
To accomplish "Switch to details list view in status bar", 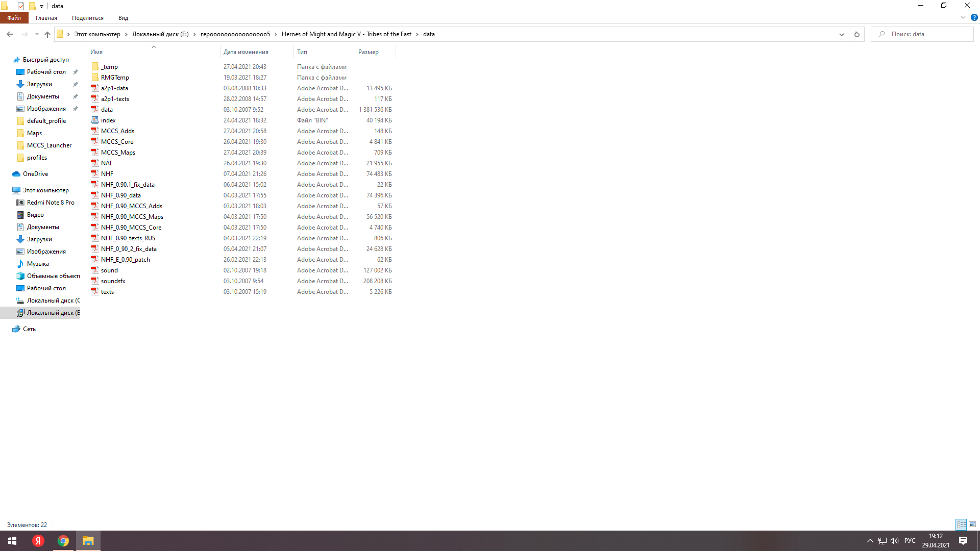I will tap(961, 524).
